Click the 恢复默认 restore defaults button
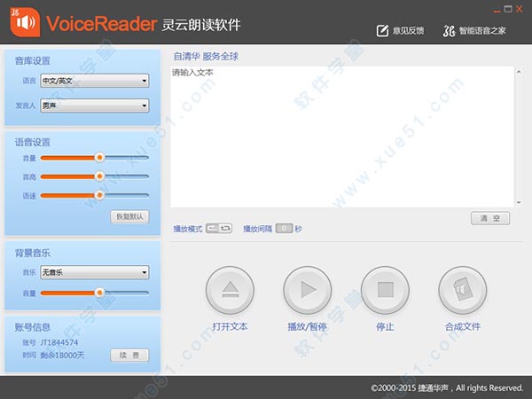The width and height of the screenshot is (532, 399). tap(129, 216)
